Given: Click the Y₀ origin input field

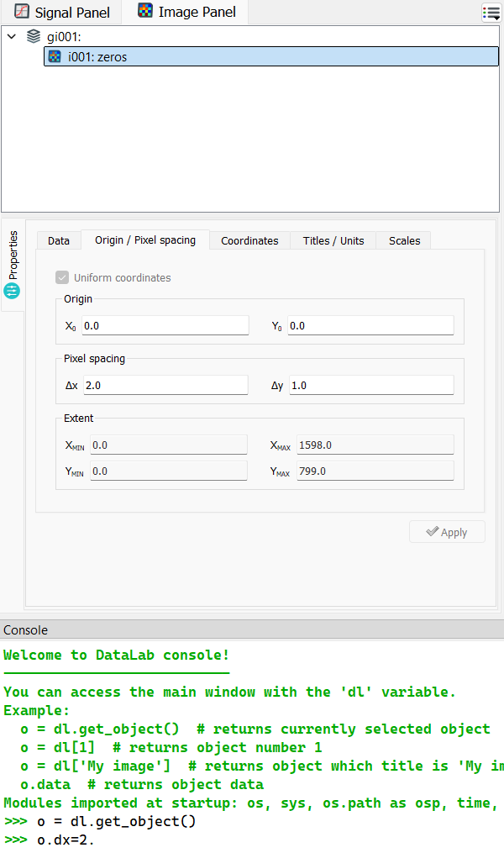Looking at the screenshot, I should tap(370, 325).
